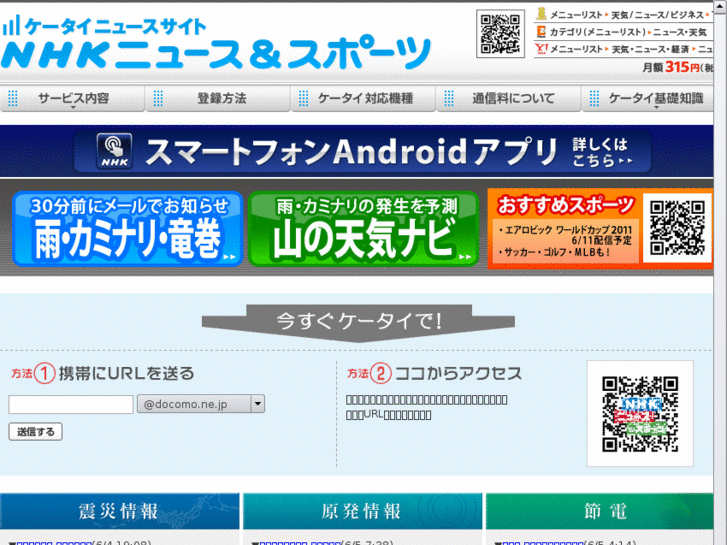This screenshot has height=545, width=727.
Task: Click the ココからアクセス heading
Action: click(458, 373)
